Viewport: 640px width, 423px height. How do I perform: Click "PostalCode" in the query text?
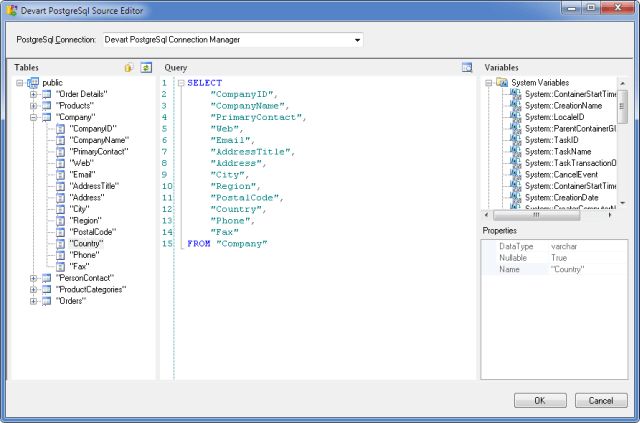point(244,198)
